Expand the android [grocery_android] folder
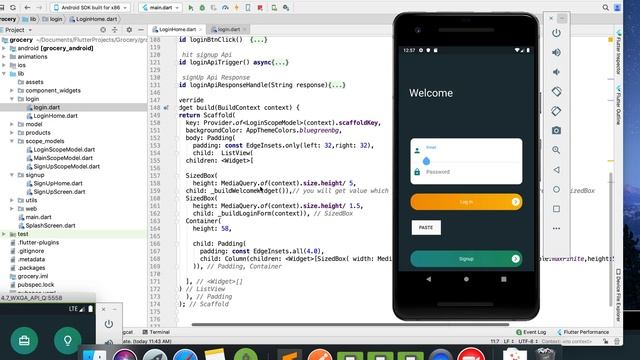 [4, 48]
